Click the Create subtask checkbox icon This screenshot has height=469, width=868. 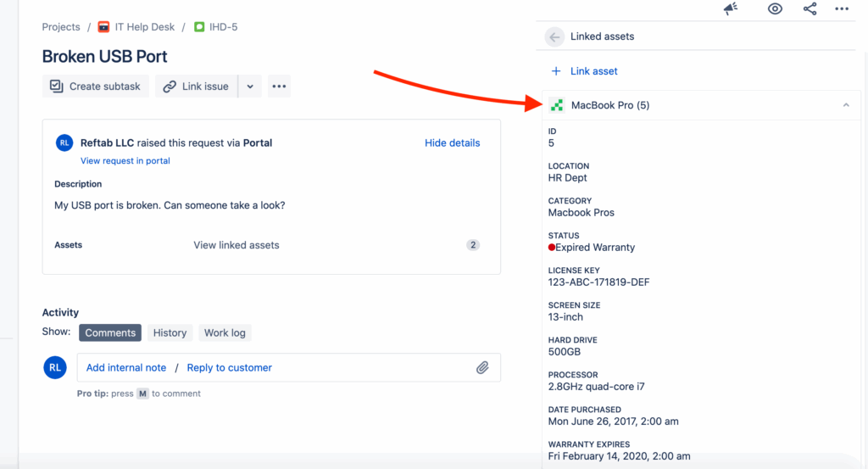(x=57, y=86)
